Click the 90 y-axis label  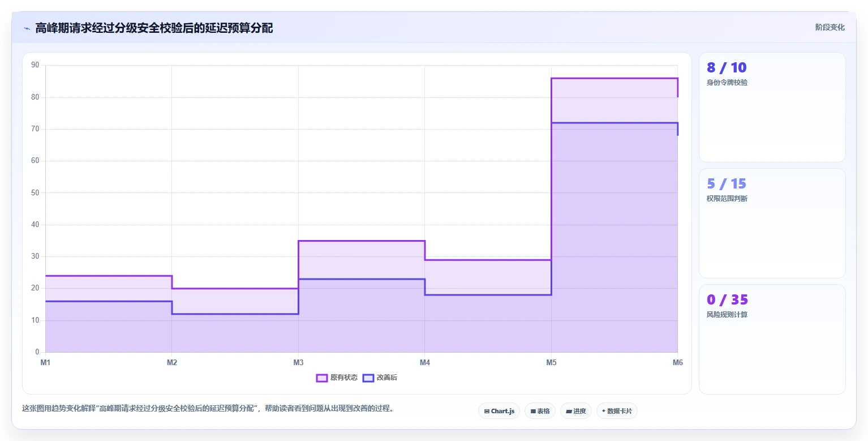point(35,65)
